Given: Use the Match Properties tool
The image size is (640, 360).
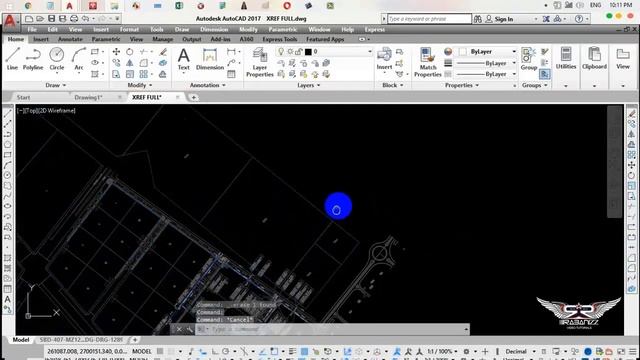Looking at the screenshot, I should tap(427, 62).
